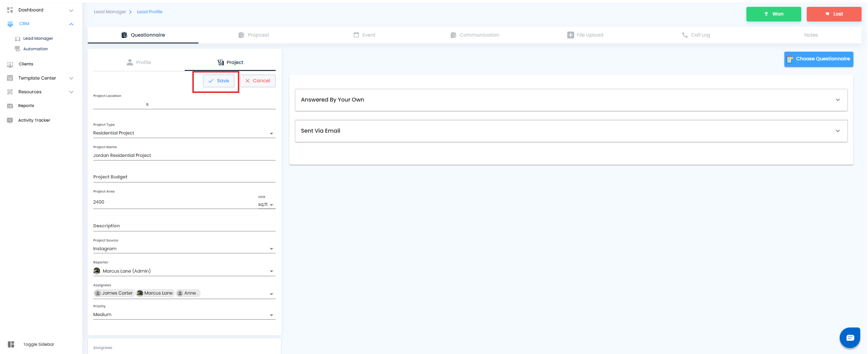Click the Reports icon

(10, 106)
